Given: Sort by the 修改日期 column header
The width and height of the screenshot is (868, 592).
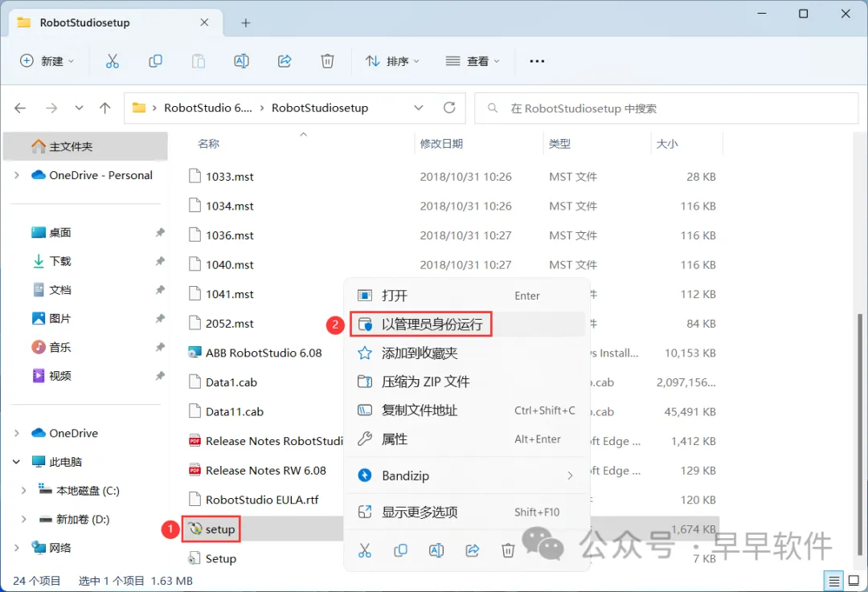Looking at the screenshot, I should point(441,144).
